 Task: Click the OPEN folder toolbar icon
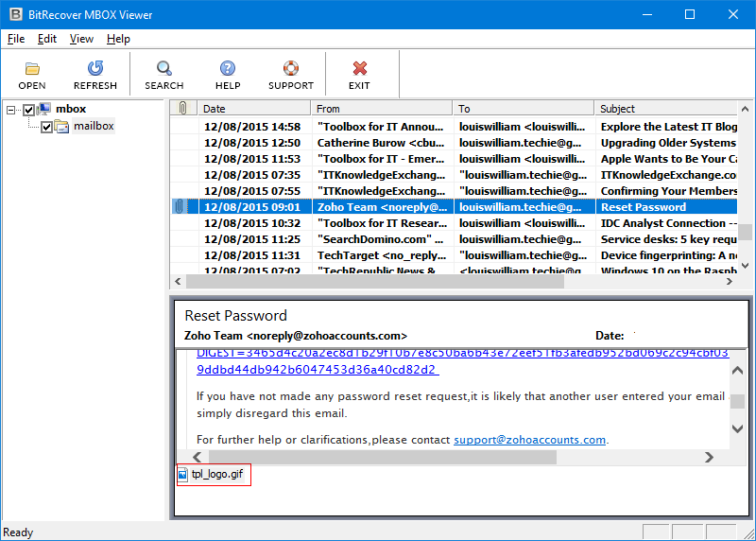pos(32,69)
